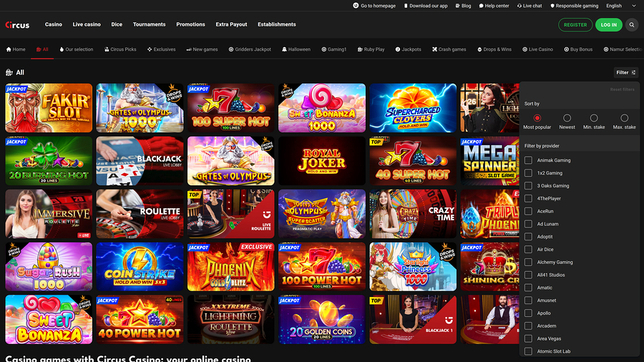This screenshot has height=362, width=644.
Task: Click the Gaming1 category icon
Action: pyautogui.click(x=324, y=49)
